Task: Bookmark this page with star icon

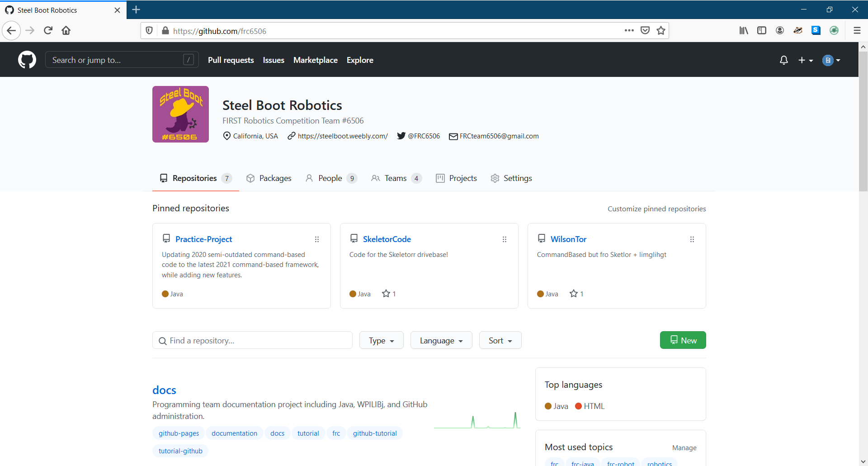Action: pos(661,31)
